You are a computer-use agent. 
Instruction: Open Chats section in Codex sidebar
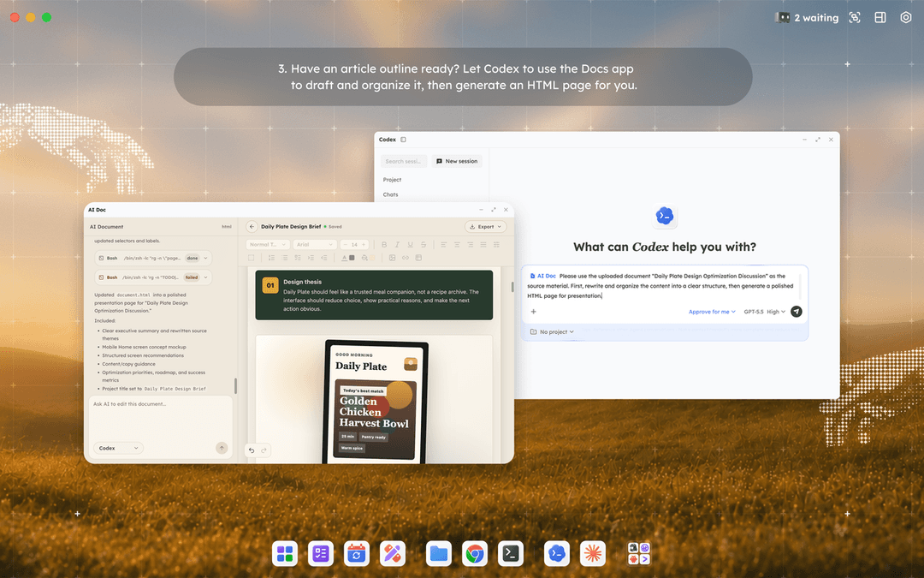tap(390, 194)
